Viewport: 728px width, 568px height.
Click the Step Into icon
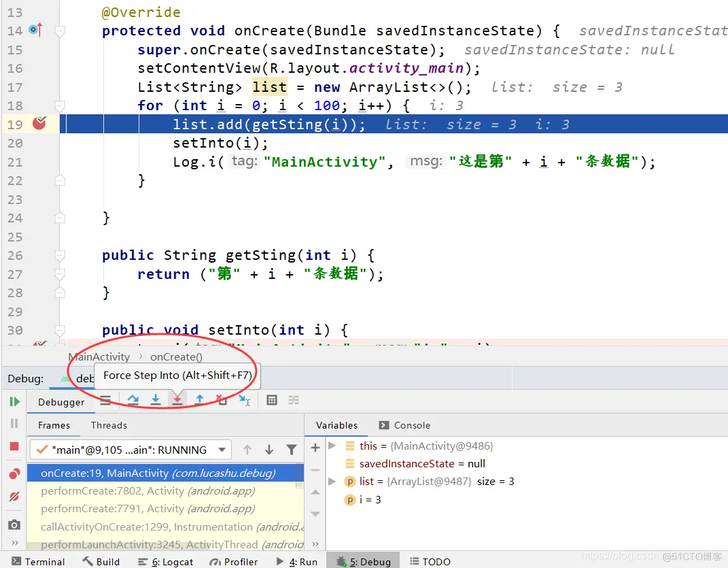(156, 399)
